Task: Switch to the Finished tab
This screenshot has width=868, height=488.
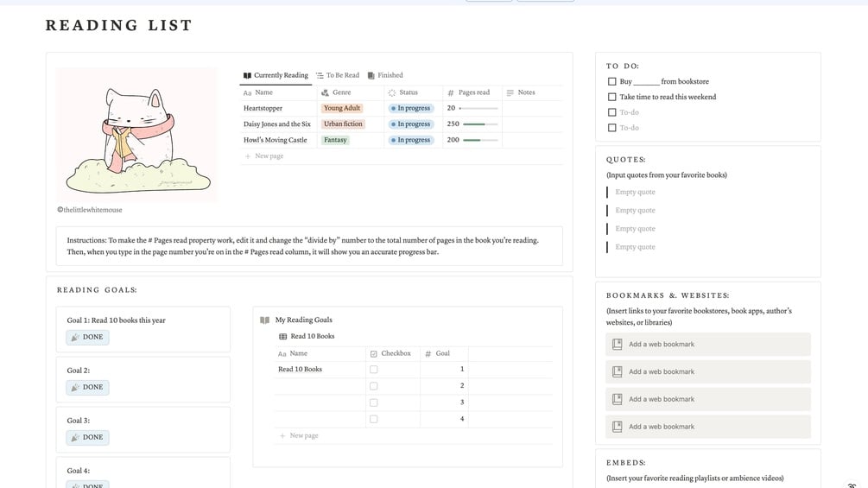Action: (384, 75)
